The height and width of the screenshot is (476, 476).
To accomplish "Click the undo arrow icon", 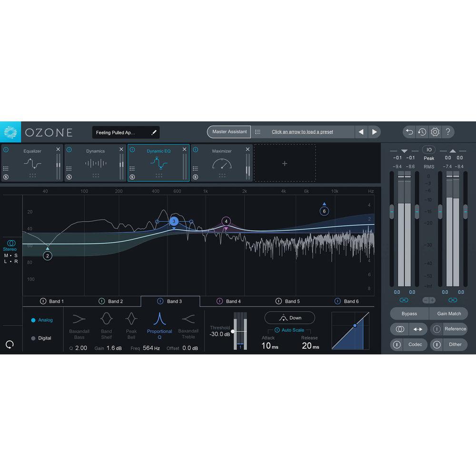I will pos(409,132).
